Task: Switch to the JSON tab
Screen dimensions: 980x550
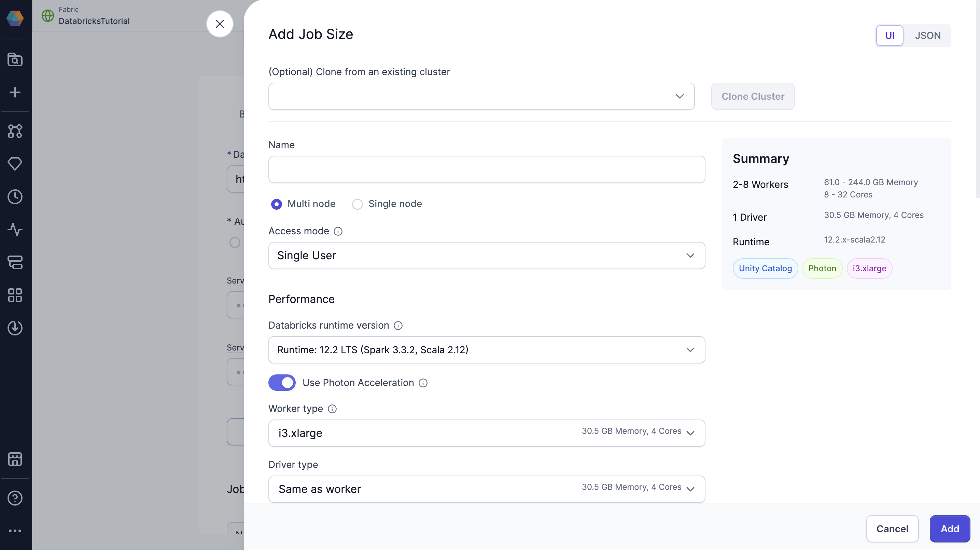Action: point(927,36)
